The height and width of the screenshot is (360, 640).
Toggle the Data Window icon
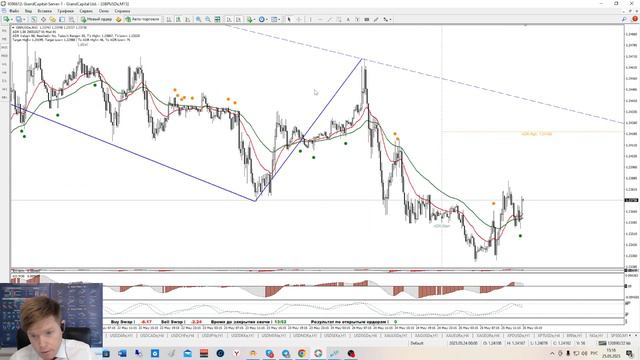coord(43,19)
